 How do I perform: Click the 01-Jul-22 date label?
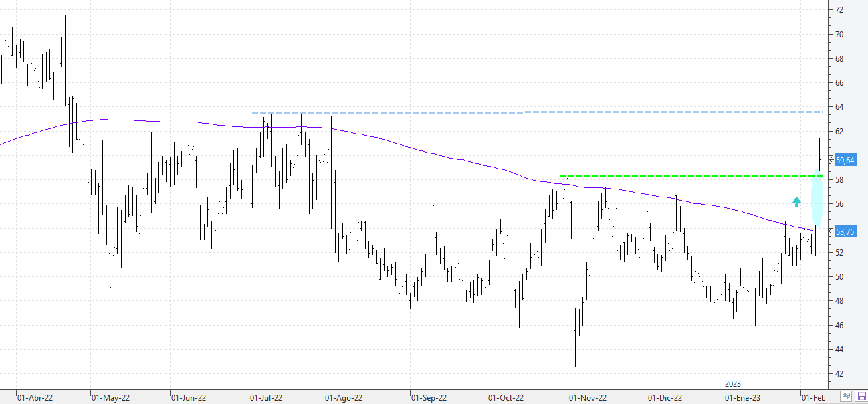[266, 397]
